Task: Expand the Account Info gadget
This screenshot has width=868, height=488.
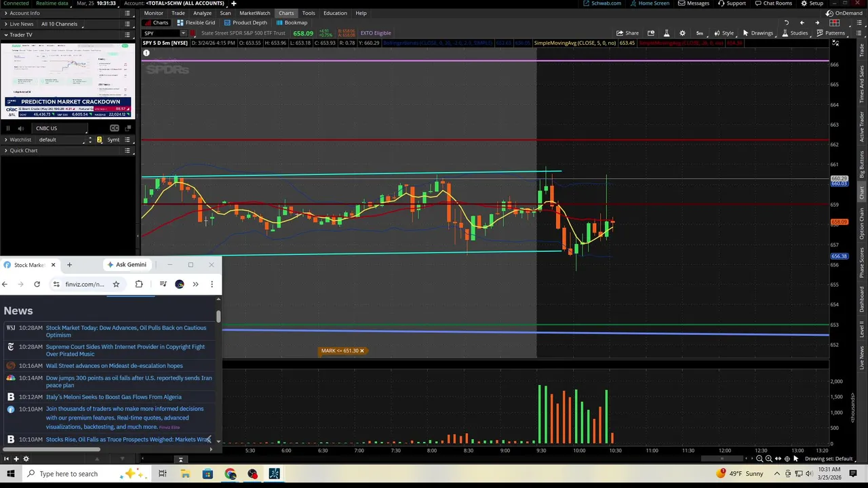Action: (x=5, y=13)
